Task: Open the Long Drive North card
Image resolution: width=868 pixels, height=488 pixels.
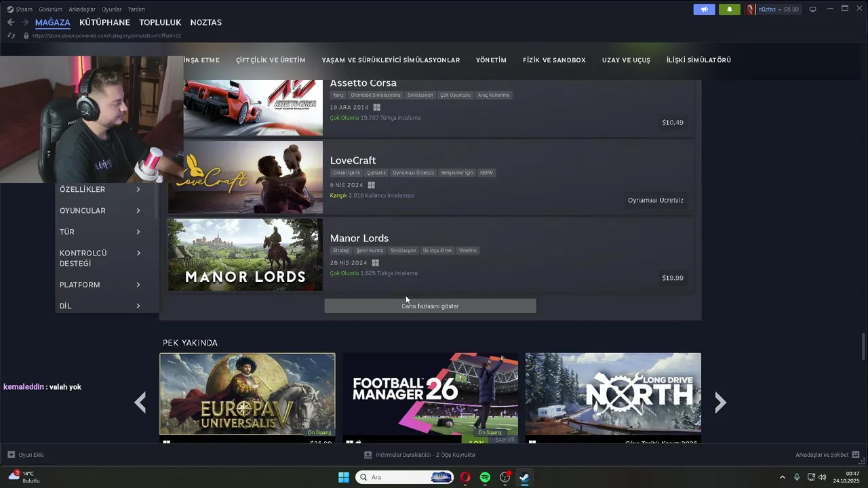Action: pos(613,398)
